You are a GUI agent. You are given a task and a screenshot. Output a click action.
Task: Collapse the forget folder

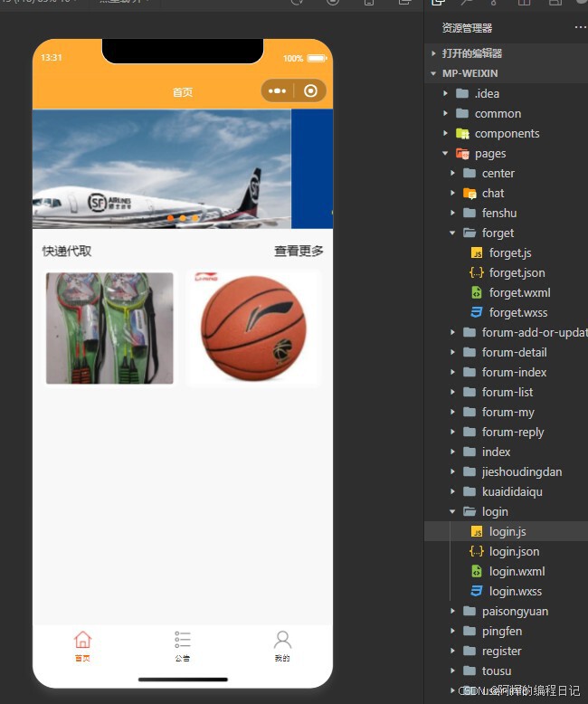point(506,233)
